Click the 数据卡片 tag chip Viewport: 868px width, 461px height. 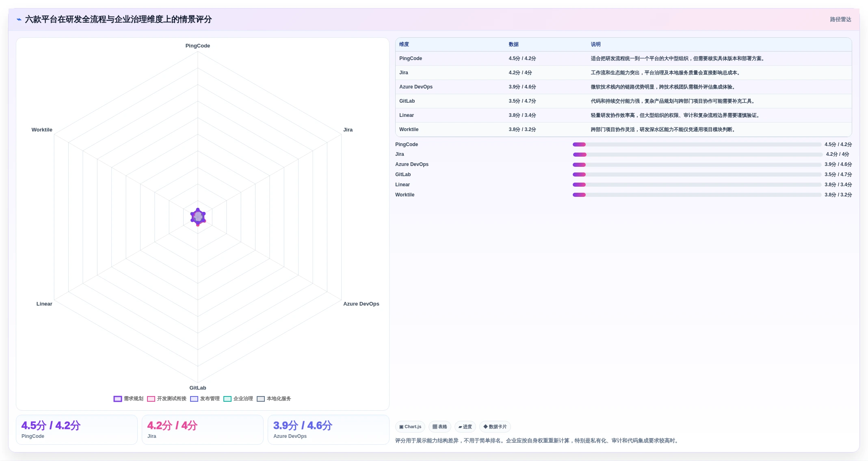click(495, 427)
